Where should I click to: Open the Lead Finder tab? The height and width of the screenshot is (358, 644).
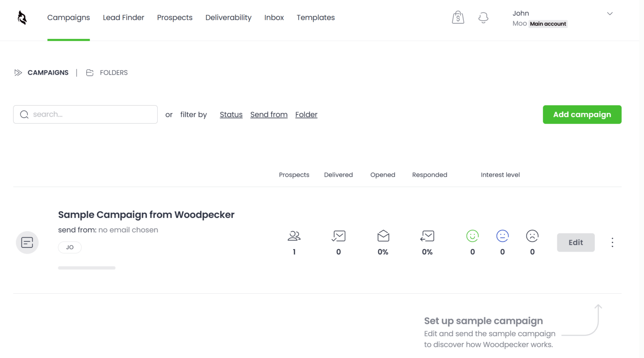123,18
